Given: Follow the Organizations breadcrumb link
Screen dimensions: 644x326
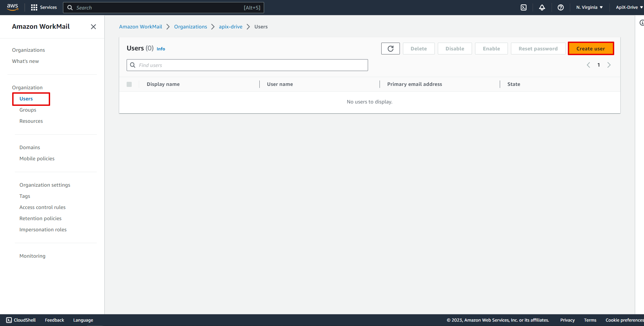Looking at the screenshot, I should coord(191,27).
